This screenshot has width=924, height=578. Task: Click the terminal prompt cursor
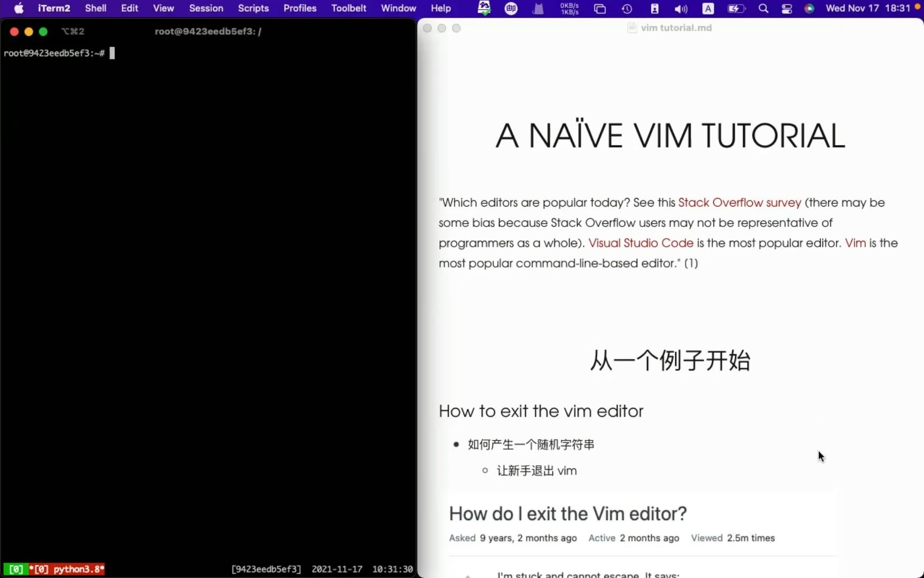tap(112, 53)
